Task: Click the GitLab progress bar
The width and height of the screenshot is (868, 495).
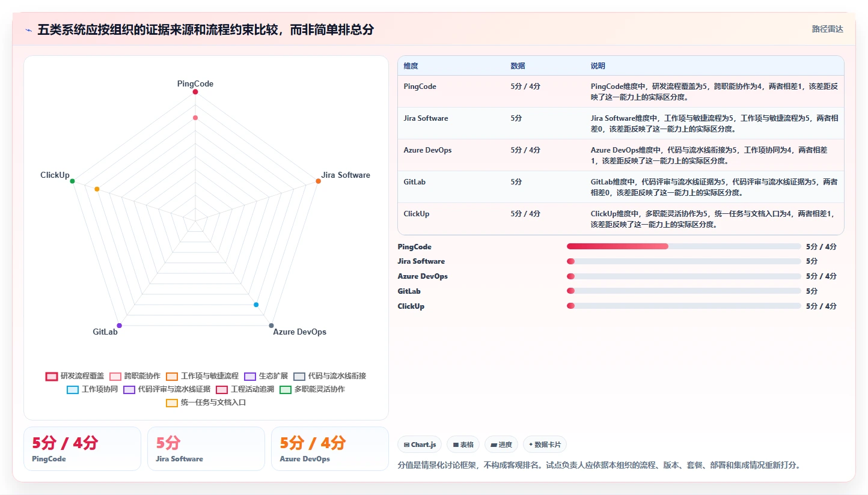Action: 684,291
